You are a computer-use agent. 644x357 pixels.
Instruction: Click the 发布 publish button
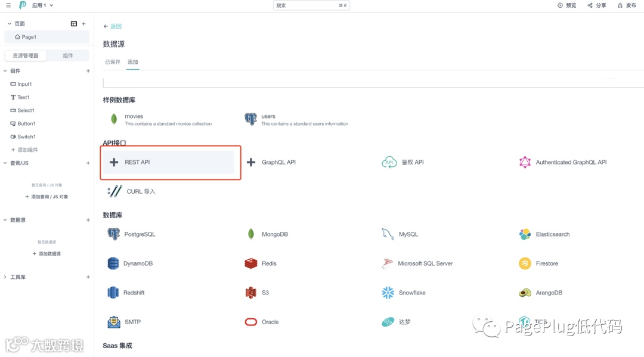tap(627, 5)
